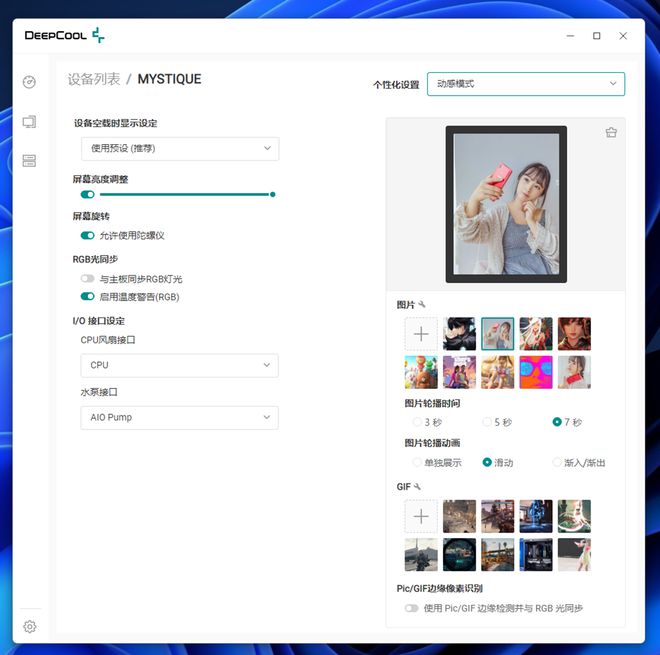660x655 pixels.
Task: Select 7 秒 slideshow time
Action: [x=557, y=421]
